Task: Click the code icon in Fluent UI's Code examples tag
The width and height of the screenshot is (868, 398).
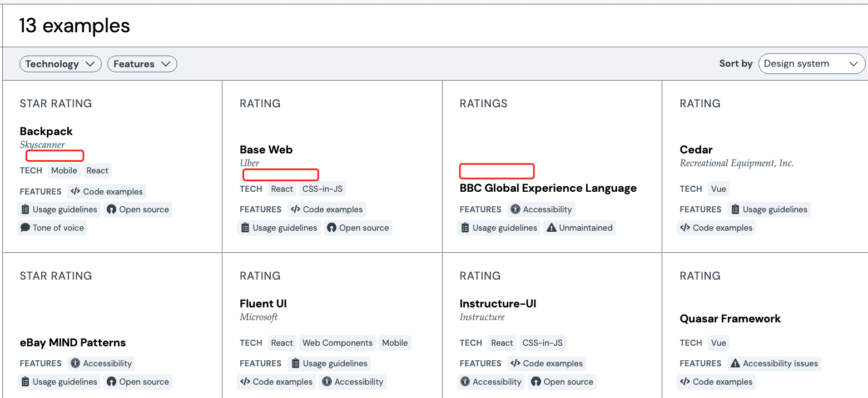Action: tap(245, 382)
